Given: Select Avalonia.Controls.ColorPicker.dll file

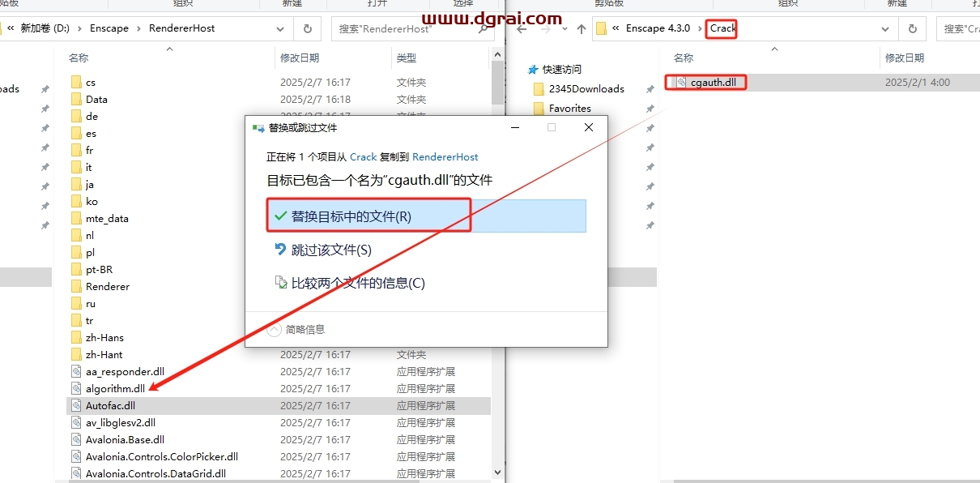Looking at the screenshot, I should pyautogui.click(x=161, y=456).
